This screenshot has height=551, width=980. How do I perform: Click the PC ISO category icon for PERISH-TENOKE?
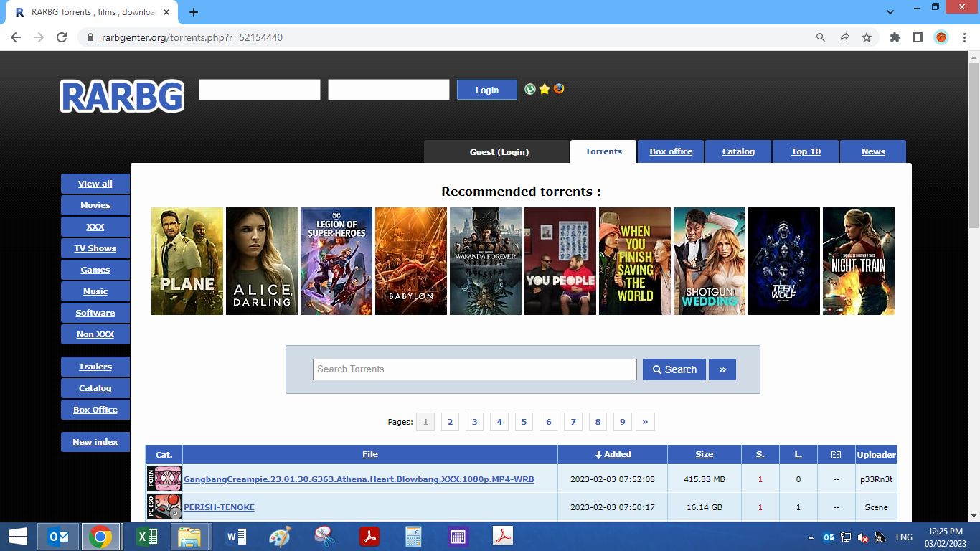(x=164, y=507)
